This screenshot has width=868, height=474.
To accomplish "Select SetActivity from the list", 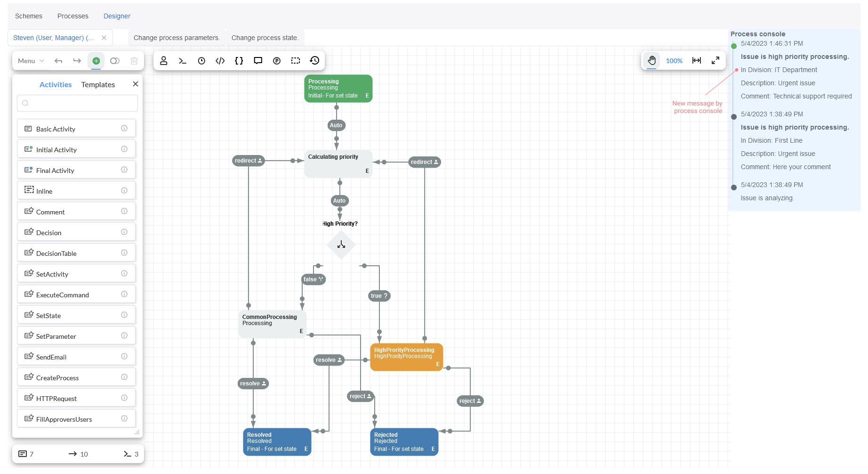I will click(76, 274).
